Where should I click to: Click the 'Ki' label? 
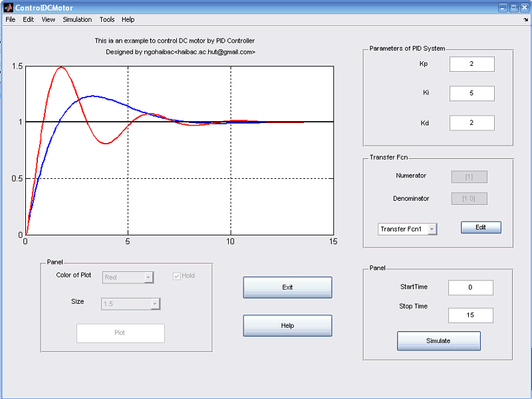tap(426, 92)
